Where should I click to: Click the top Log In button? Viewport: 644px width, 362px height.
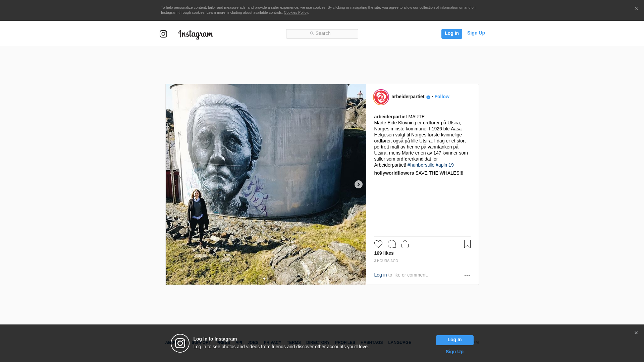(x=451, y=34)
